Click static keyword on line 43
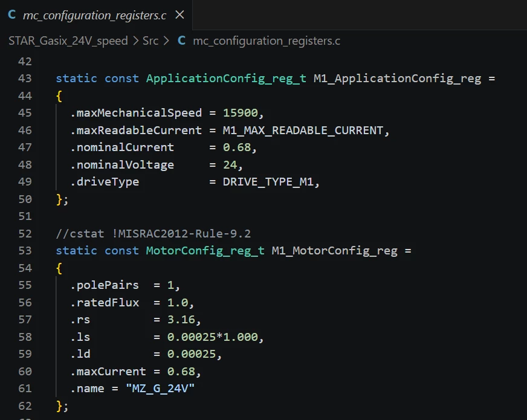The height and width of the screenshot is (420, 527). [76, 79]
